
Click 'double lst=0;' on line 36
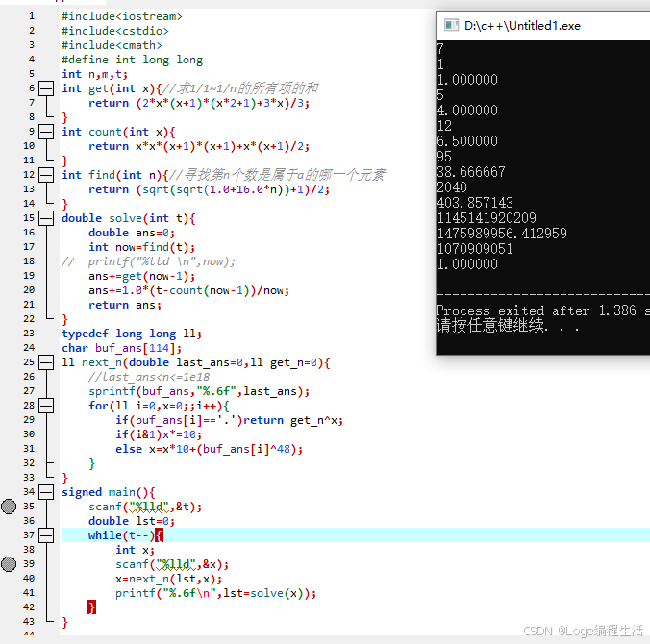point(132,521)
